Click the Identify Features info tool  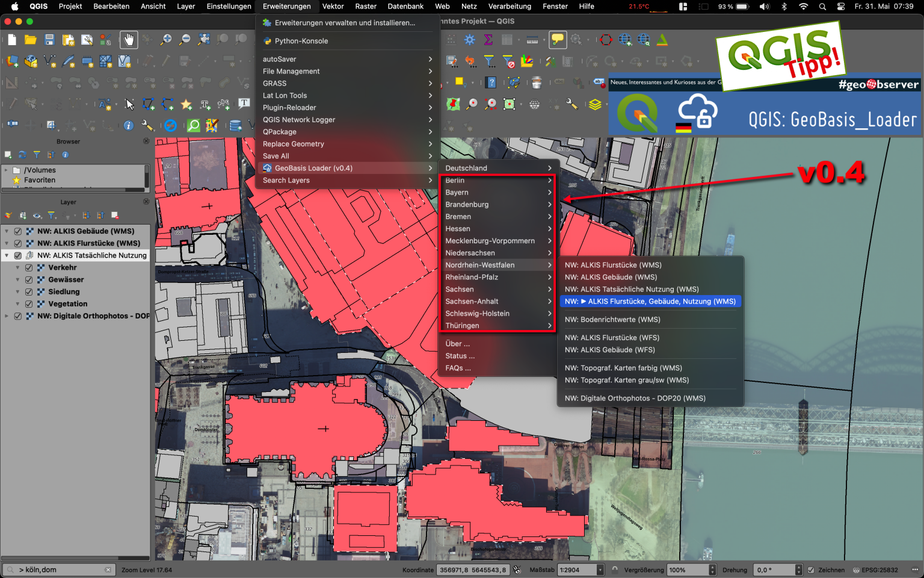tap(128, 126)
